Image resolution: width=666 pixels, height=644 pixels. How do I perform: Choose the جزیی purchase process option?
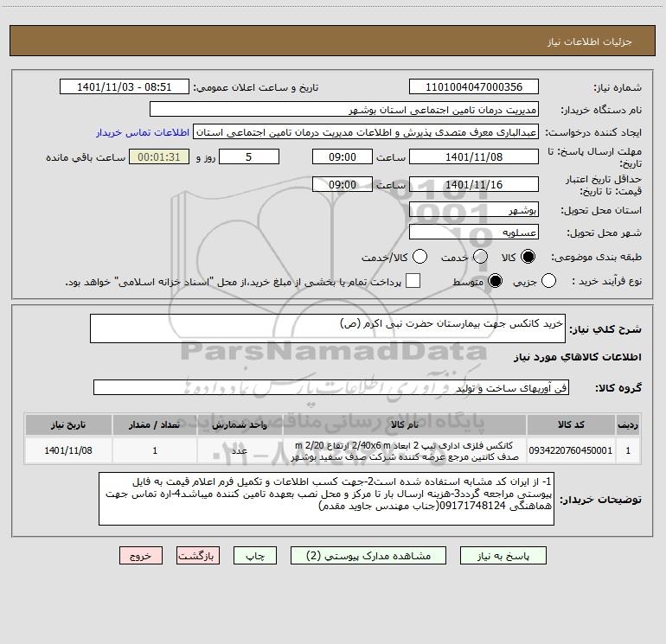click(x=548, y=281)
